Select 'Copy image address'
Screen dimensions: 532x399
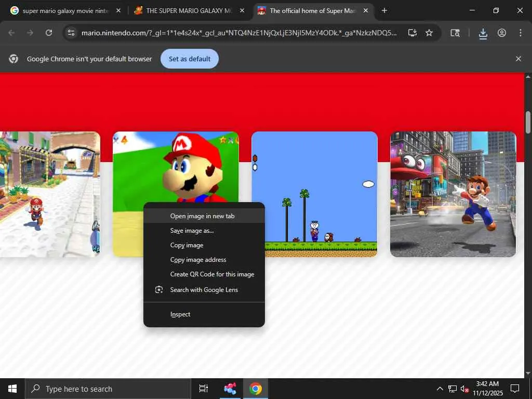pyautogui.click(x=204, y=260)
